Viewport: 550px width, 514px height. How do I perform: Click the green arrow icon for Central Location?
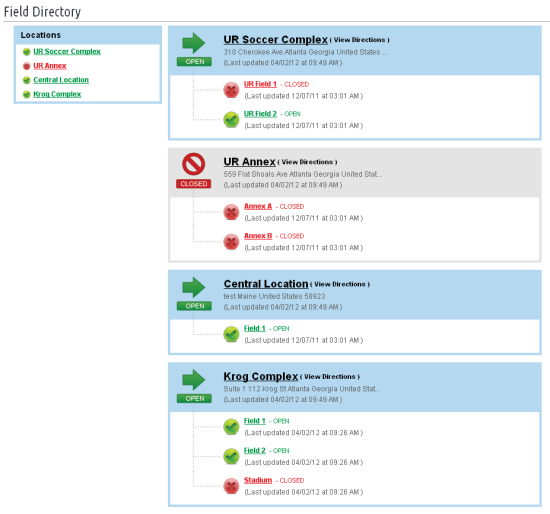194,287
